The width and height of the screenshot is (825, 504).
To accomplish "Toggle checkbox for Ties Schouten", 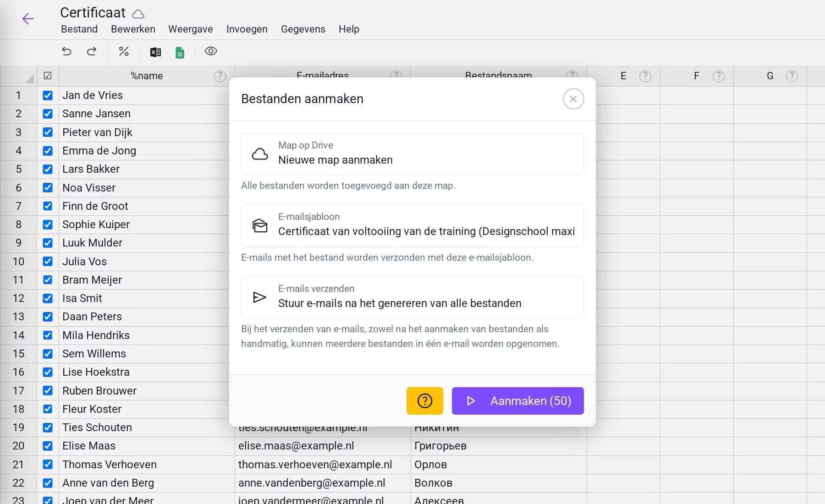I will [x=48, y=427].
